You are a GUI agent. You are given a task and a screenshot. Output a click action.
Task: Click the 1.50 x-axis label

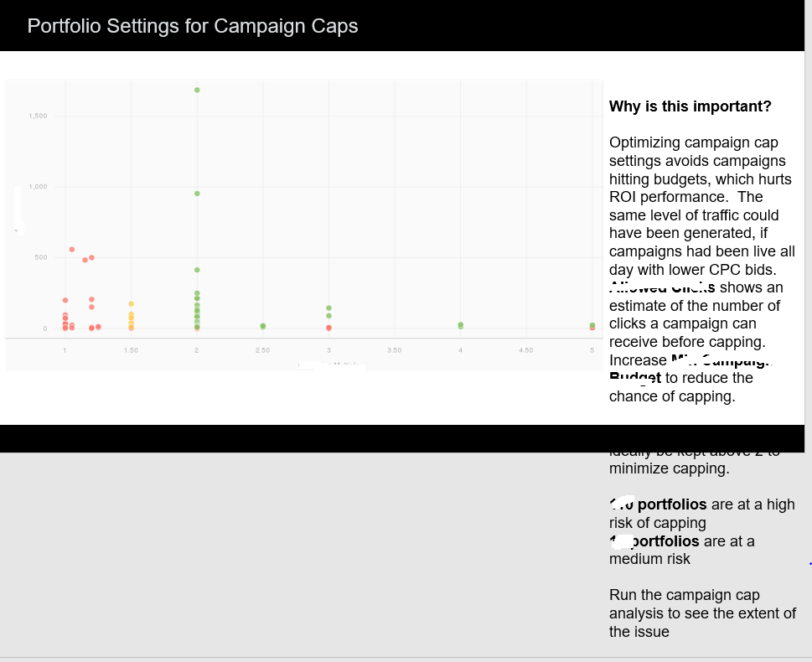coord(131,349)
